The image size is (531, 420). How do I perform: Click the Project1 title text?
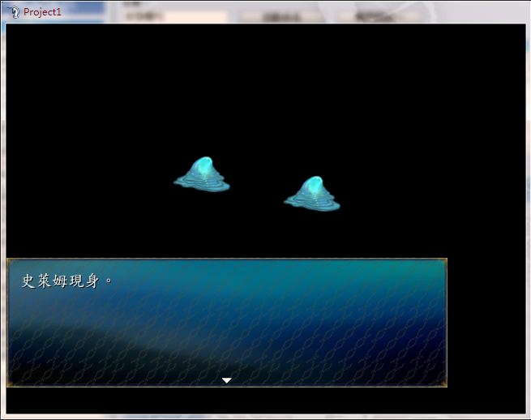[42, 12]
